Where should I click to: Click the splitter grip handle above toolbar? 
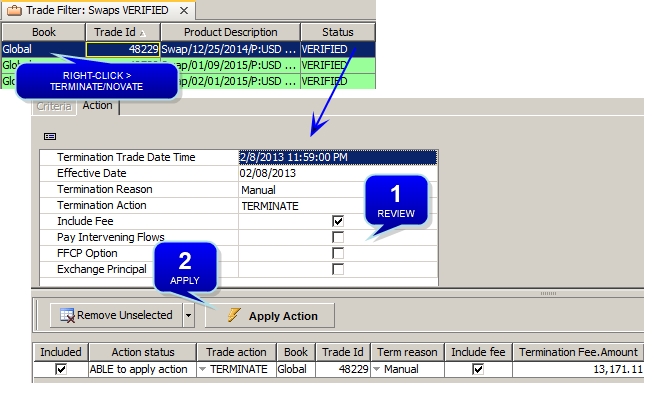click(548, 293)
